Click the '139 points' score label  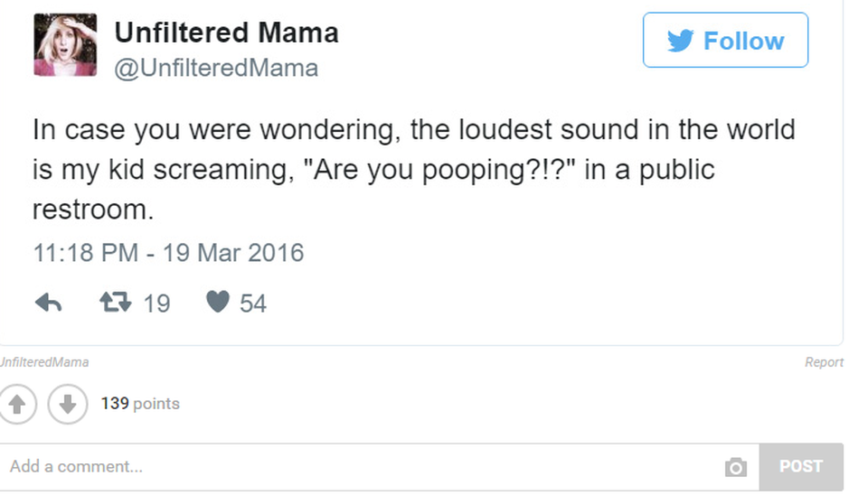coord(140,404)
